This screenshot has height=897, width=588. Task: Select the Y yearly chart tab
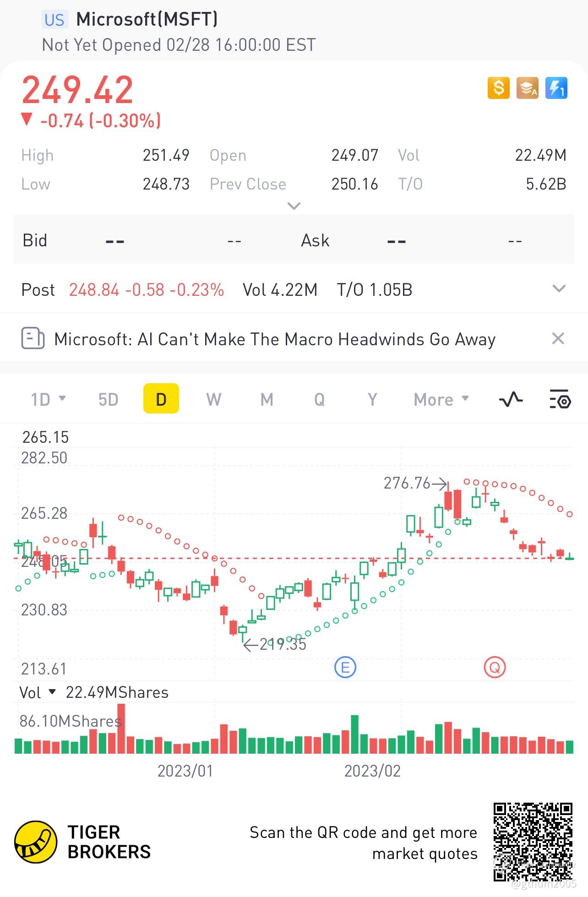(373, 399)
